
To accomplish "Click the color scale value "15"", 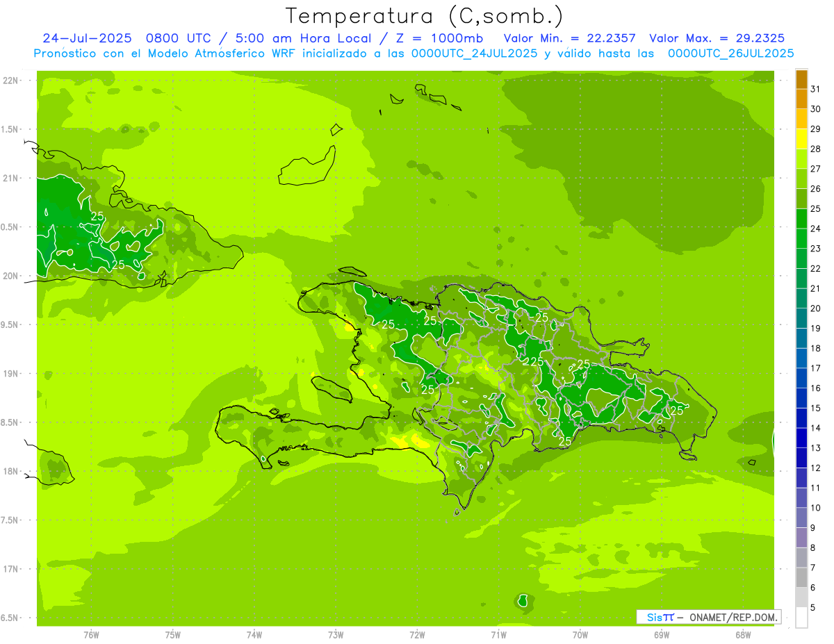I will pyautogui.click(x=816, y=408).
